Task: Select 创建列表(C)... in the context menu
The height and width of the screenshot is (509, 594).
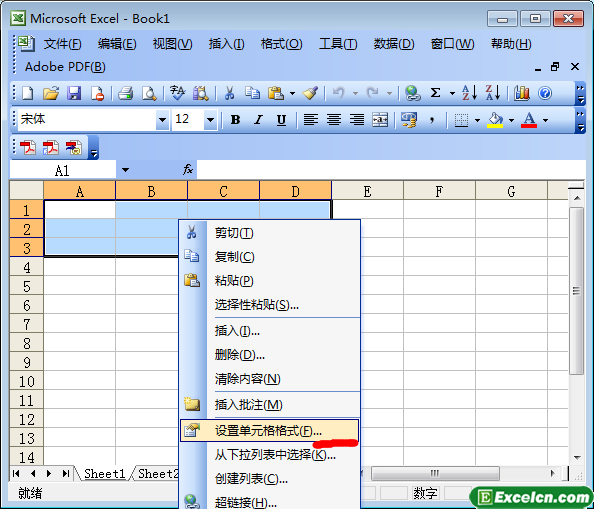Action: 269,479
